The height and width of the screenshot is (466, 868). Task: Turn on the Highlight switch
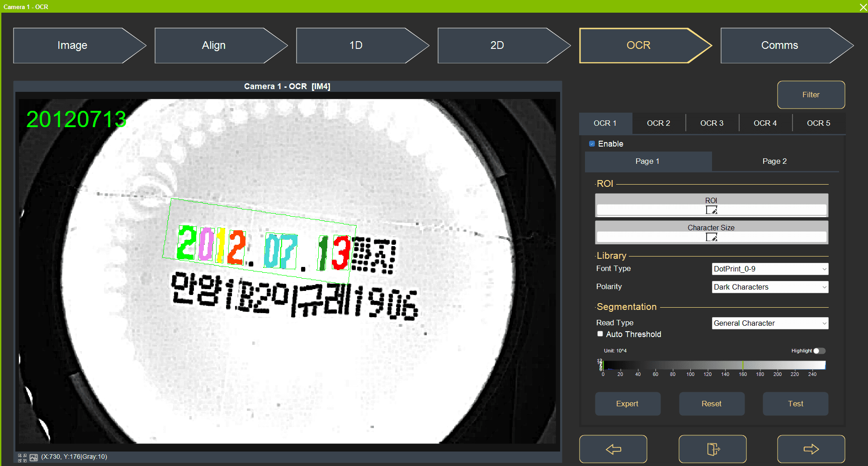[819, 351]
